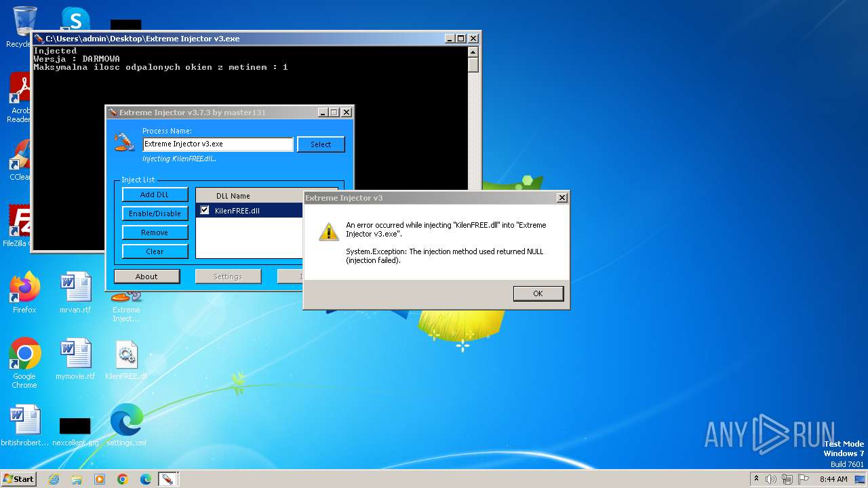This screenshot has width=868, height=488.
Task: Close the Extreme Injector v3 error dialog
Action: point(561,198)
